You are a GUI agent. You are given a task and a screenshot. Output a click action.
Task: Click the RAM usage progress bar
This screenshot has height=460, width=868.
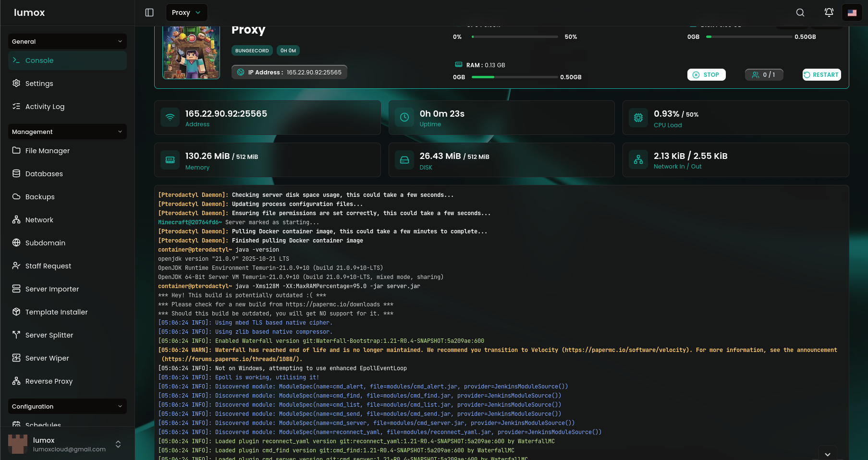(x=514, y=77)
